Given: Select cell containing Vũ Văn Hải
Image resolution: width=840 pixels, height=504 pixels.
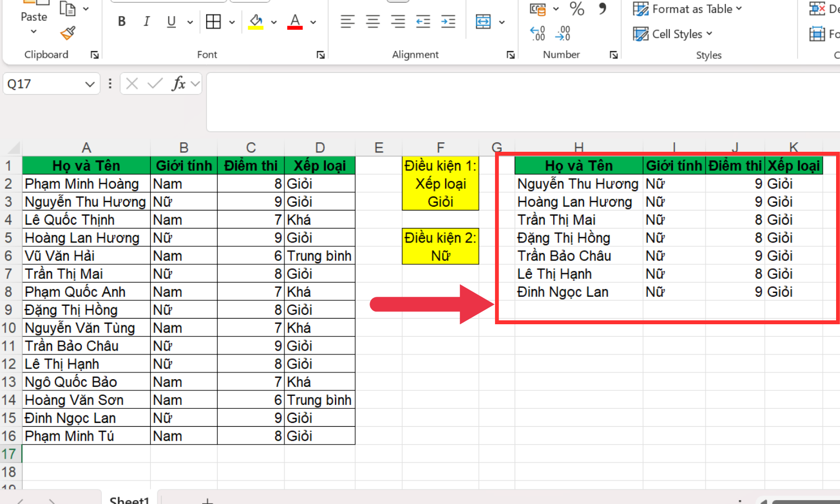Looking at the screenshot, I should 86,256.
